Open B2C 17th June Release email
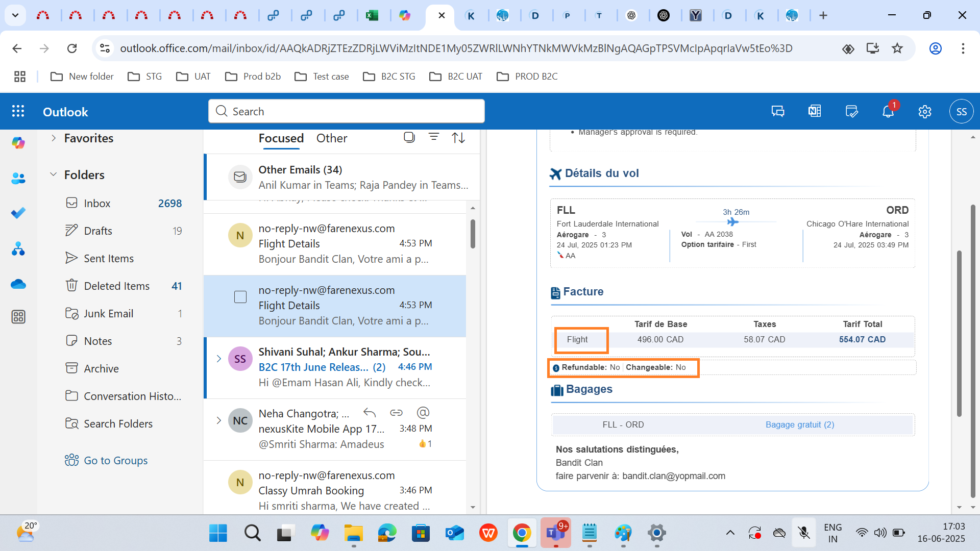Screen dimensions: 980x551 point(335,367)
